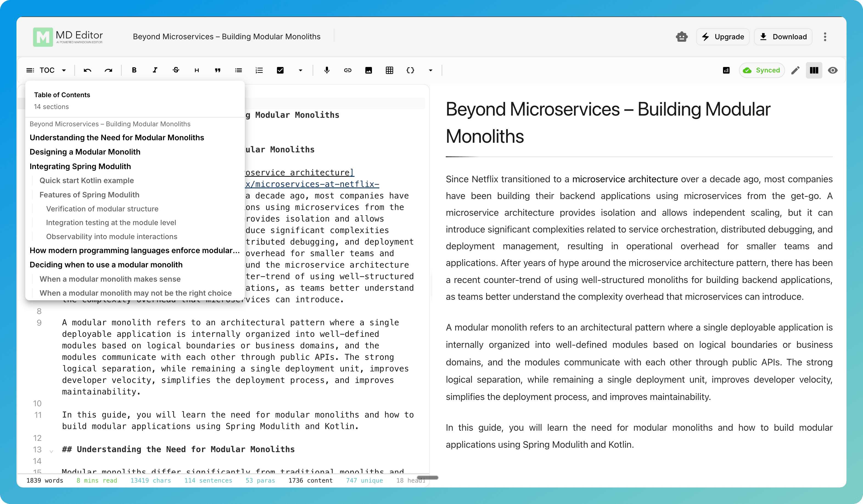
Task: Insert an image
Action: click(368, 70)
